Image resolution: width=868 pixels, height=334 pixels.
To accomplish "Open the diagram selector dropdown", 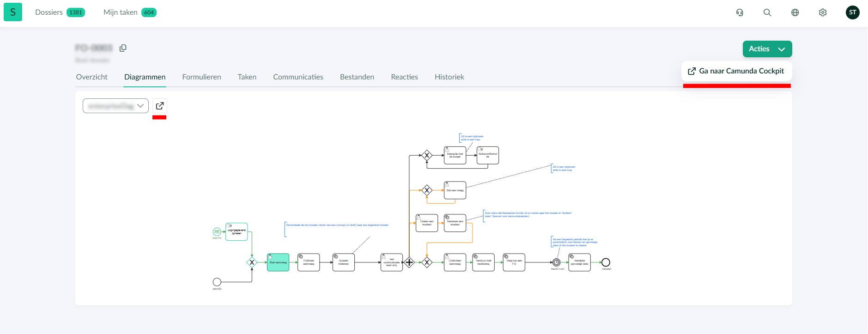I will (x=115, y=106).
